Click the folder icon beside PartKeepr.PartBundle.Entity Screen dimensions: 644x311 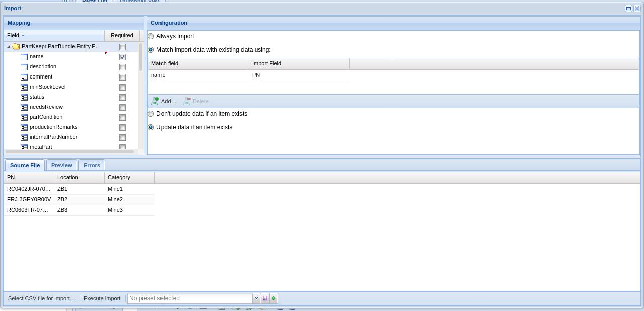click(x=16, y=46)
